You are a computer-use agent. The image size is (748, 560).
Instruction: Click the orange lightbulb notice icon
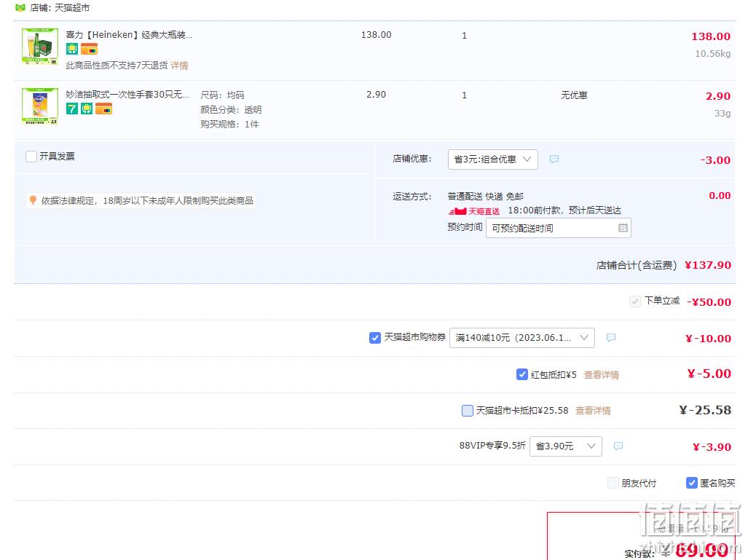click(x=33, y=200)
